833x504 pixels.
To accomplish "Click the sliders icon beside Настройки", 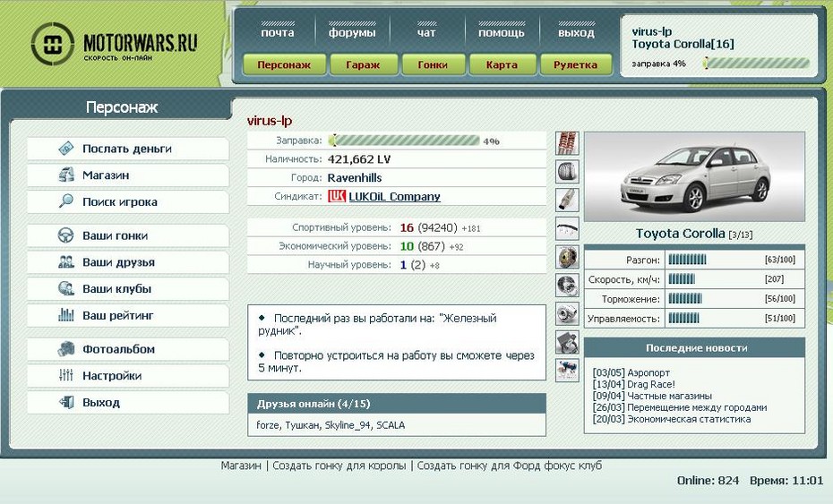I will (66, 375).
